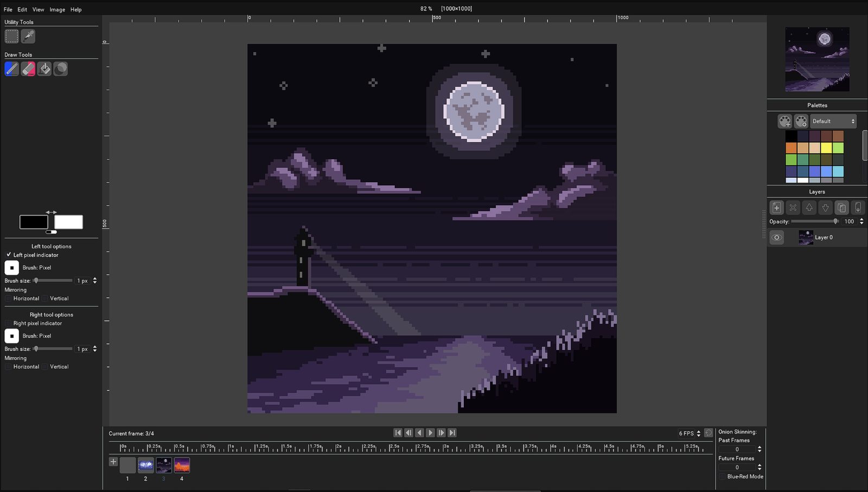Enable Horizontal mirroring for left tool
The width and height of the screenshot is (868, 492).
[9, 298]
